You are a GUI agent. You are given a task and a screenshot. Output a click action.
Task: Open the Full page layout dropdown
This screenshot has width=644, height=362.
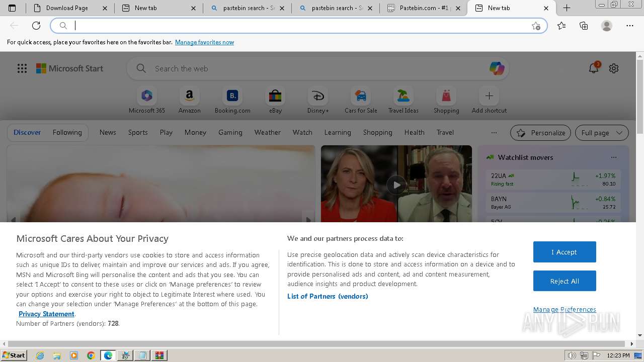click(x=602, y=133)
